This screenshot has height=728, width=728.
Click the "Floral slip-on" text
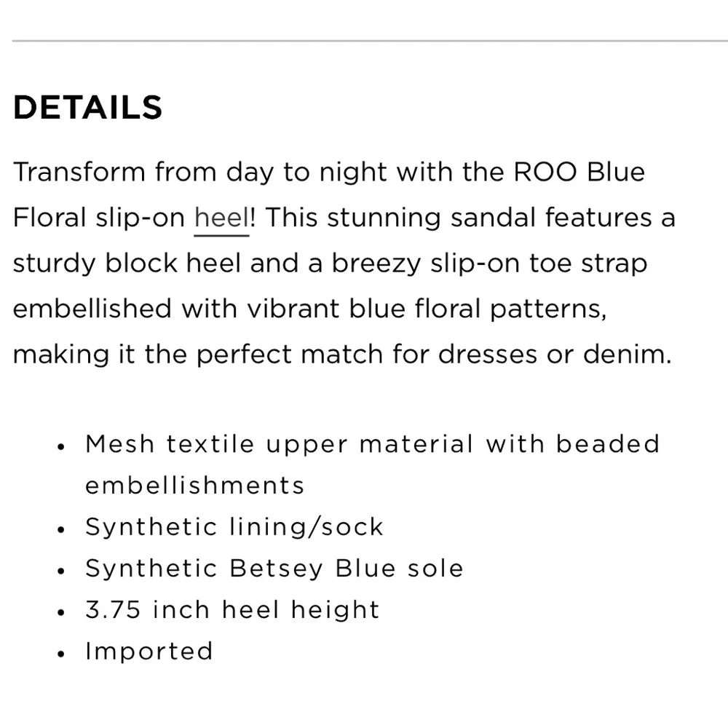(98, 218)
